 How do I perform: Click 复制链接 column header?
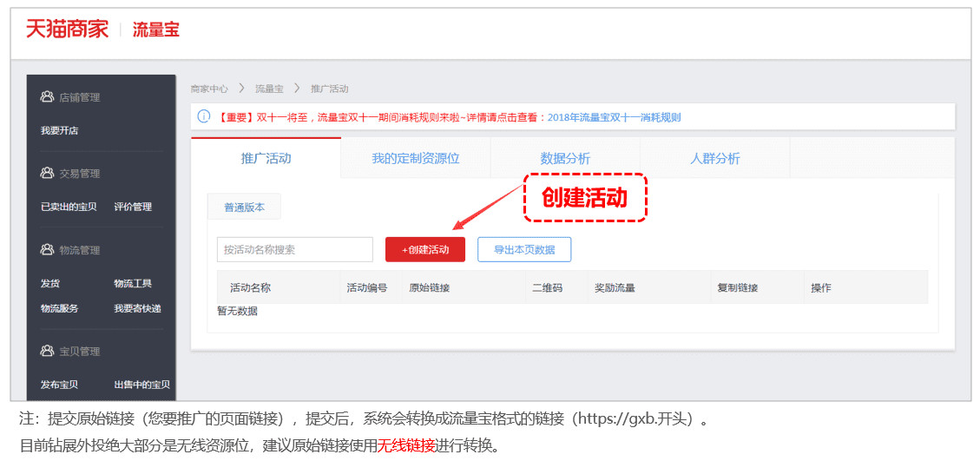(738, 287)
